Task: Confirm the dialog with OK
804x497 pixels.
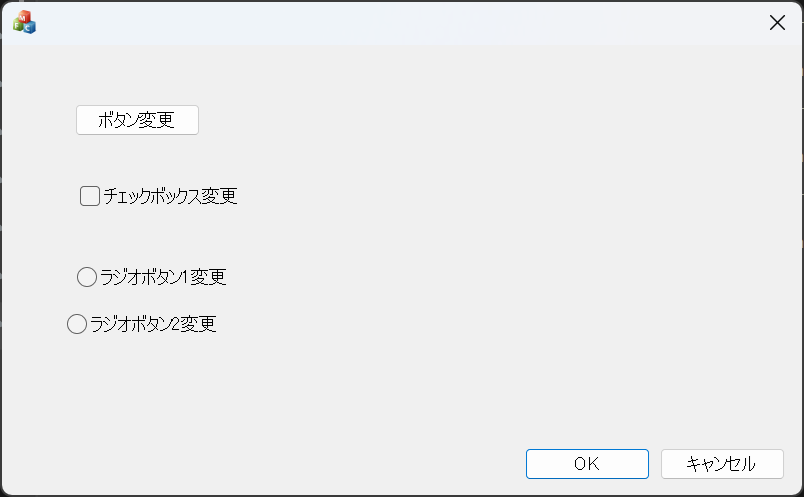Action: (587, 464)
